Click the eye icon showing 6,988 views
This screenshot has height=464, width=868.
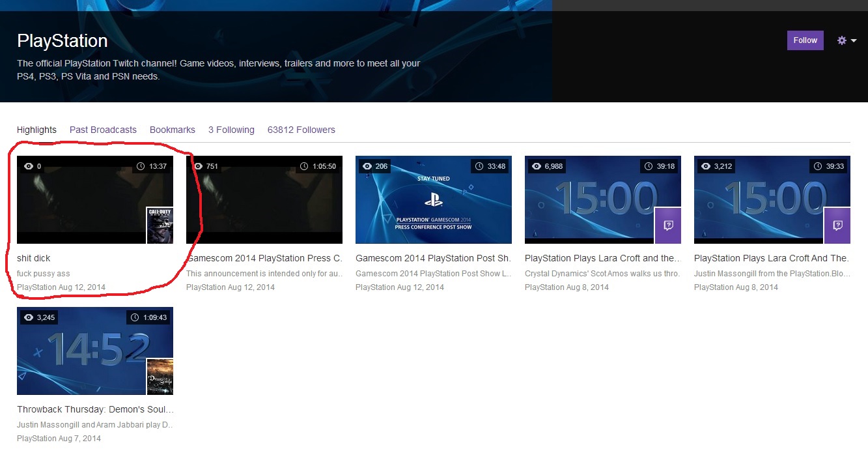tap(536, 166)
